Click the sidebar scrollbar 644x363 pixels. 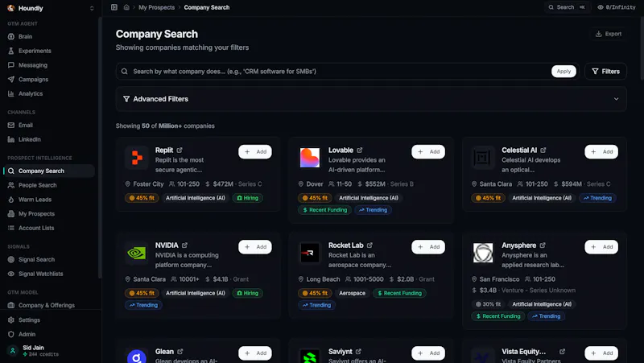[x=99, y=148]
